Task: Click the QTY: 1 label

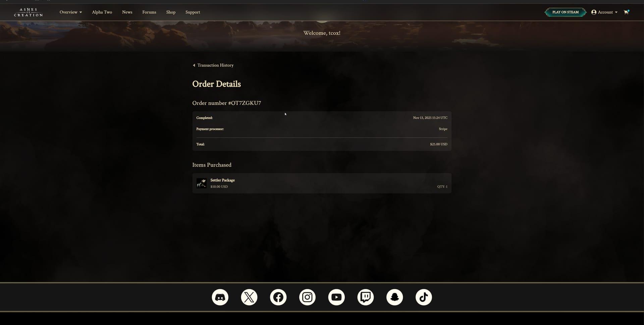Action: [x=442, y=187]
